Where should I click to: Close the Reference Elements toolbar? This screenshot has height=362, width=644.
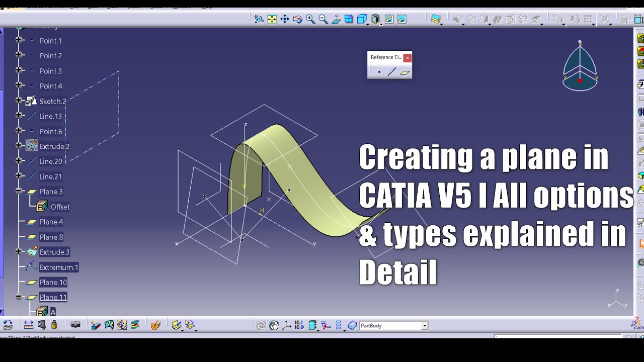coord(408,57)
